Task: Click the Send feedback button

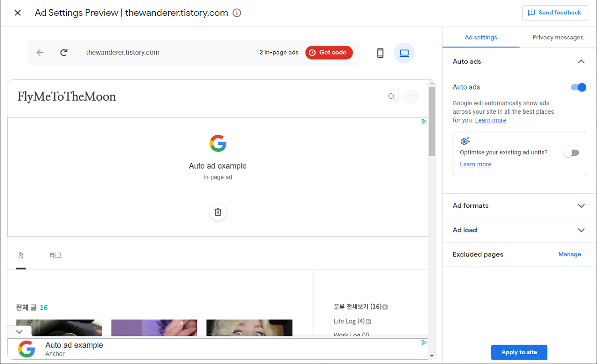Action: coord(555,13)
